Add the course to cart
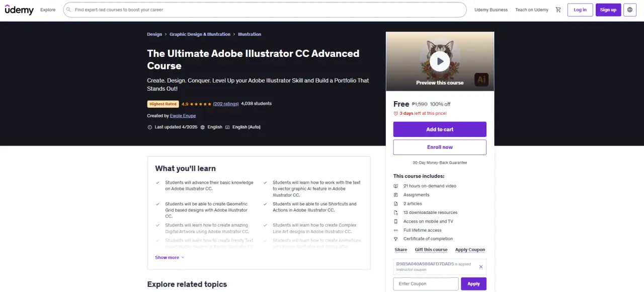644x292 pixels. (440, 129)
